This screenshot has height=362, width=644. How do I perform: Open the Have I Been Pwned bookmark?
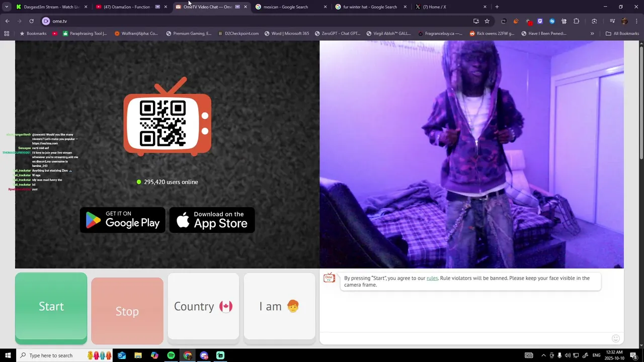pyautogui.click(x=544, y=34)
